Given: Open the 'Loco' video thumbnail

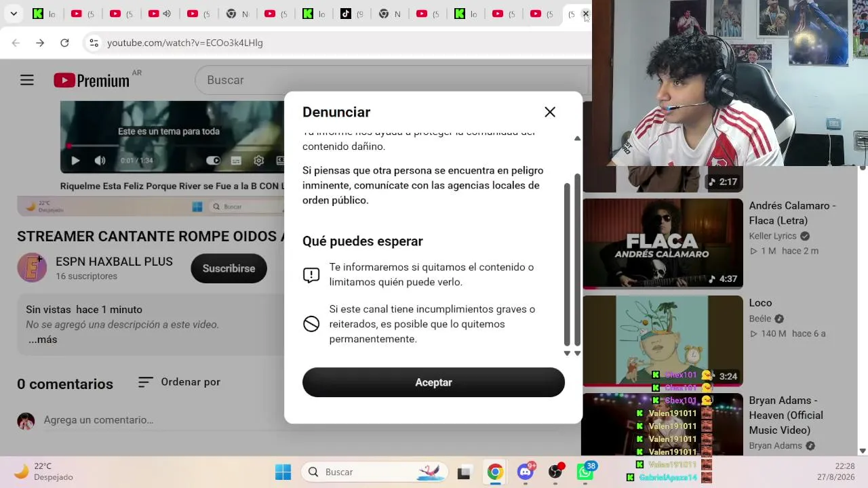Looking at the screenshot, I should 663,341.
